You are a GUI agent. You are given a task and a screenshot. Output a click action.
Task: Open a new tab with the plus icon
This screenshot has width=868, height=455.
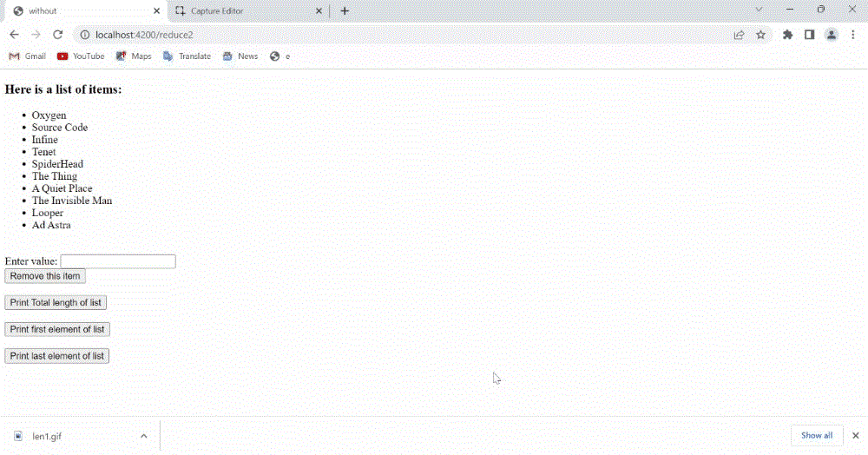point(345,10)
